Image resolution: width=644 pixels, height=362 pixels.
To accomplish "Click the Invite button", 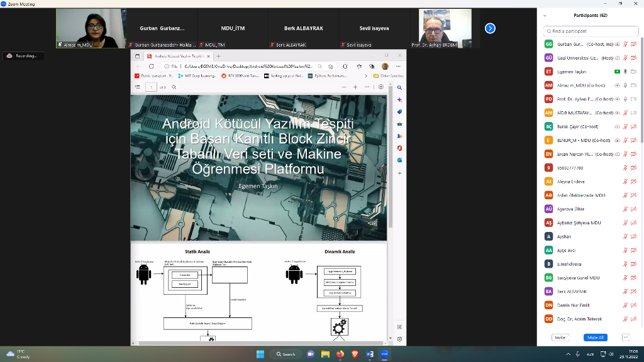I will click(x=559, y=337).
